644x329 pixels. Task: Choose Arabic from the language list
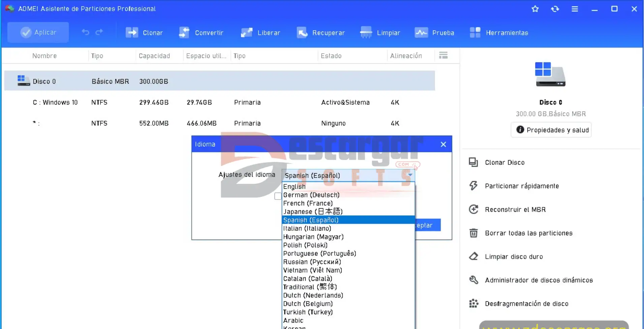(x=348, y=320)
